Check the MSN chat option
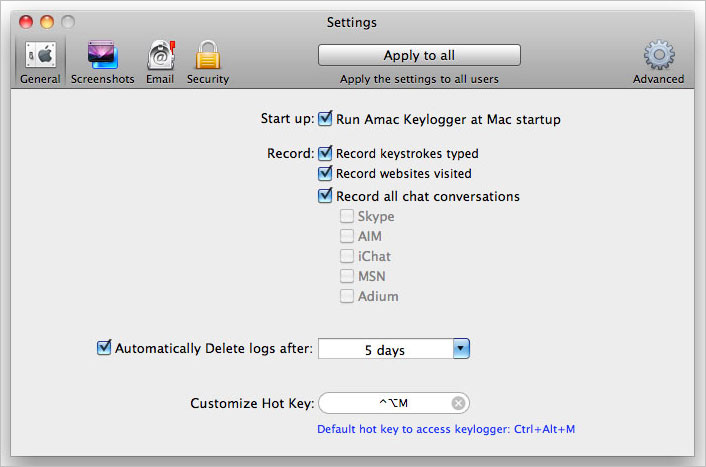The image size is (706, 467). pos(346,276)
